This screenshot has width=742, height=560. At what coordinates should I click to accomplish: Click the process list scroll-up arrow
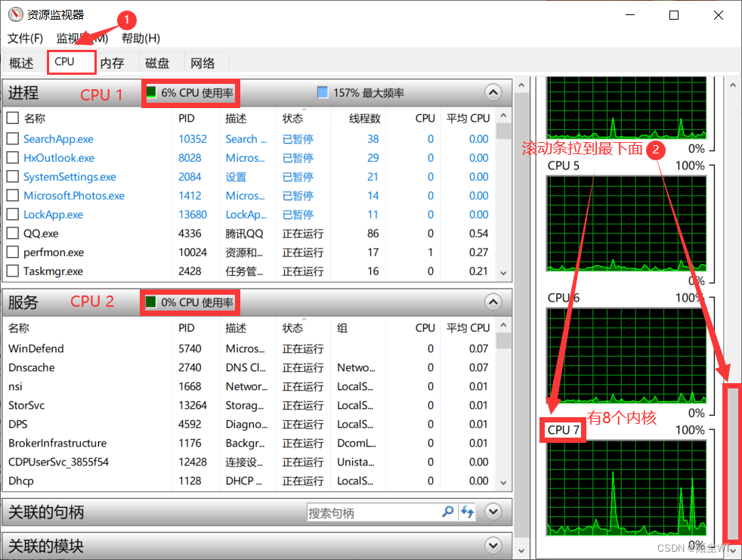click(503, 116)
